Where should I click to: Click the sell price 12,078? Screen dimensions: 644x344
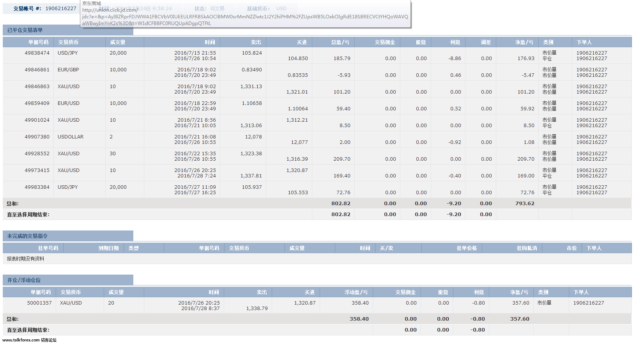tap(253, 137)
